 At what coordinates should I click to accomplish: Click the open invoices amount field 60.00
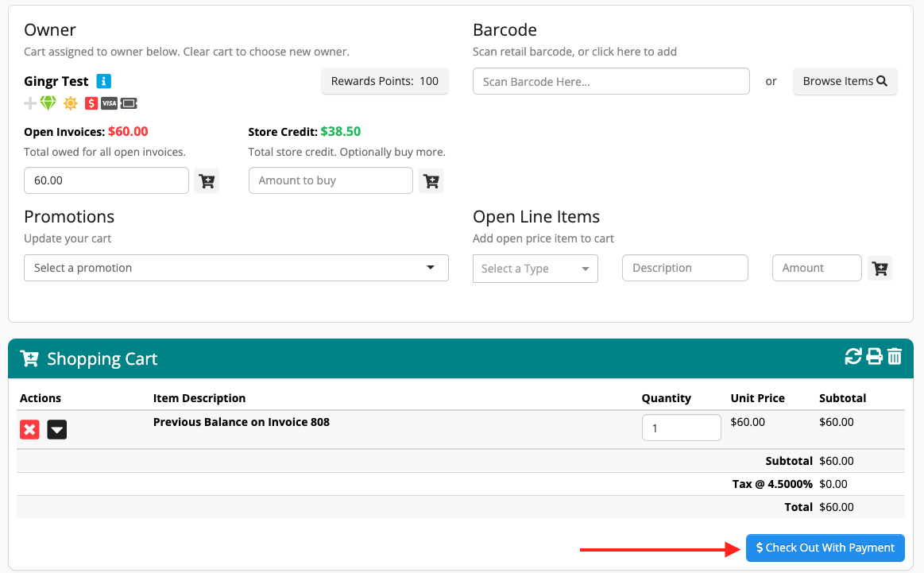[106, 180]
